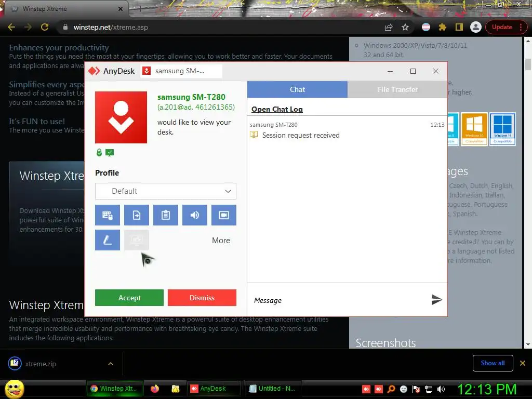Viewport: 532px width, 399px height.
Task: Close the Winstep Xtreme browser tab
Action: click(x=121, y=9)
